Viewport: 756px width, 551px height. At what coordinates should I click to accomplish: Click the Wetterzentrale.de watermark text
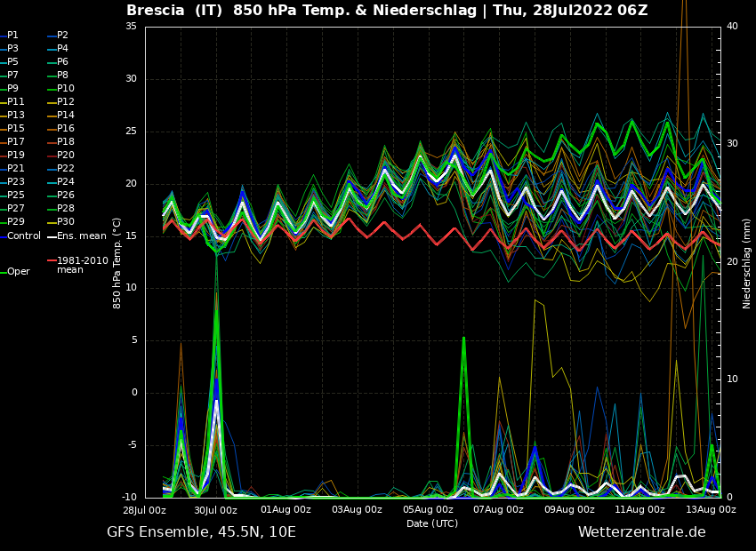point(641,532)
